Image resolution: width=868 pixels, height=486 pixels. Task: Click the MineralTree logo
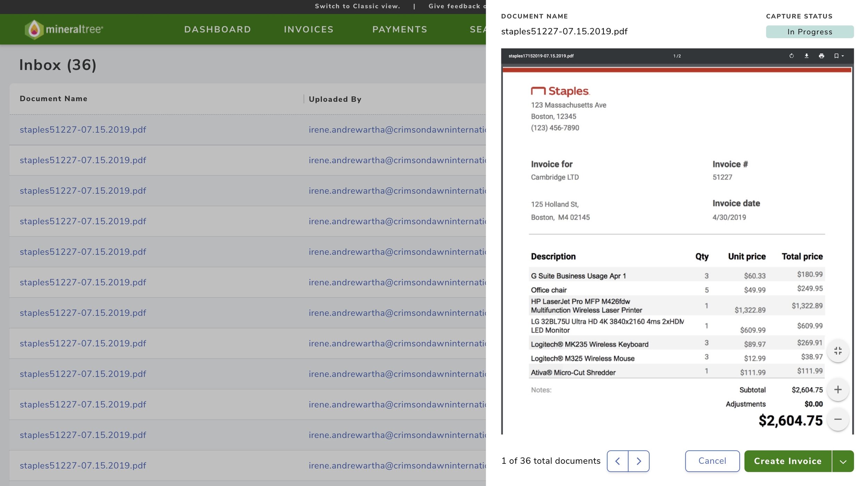pos(64,29)
